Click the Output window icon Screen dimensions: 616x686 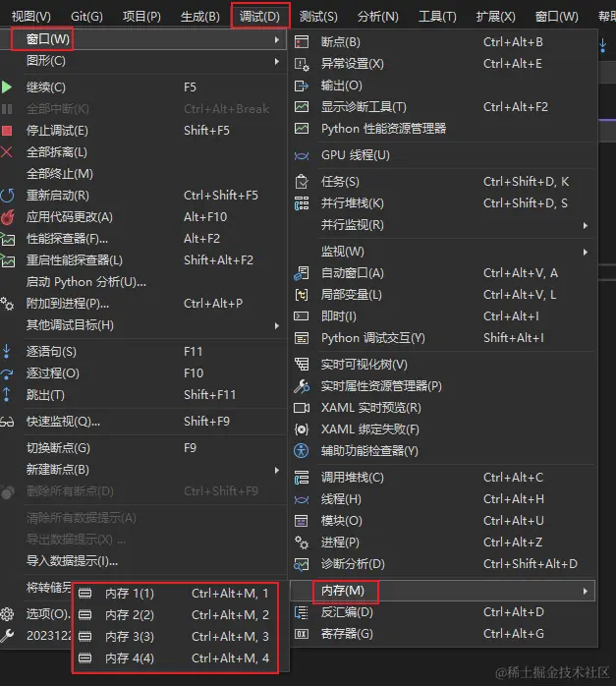302,86
